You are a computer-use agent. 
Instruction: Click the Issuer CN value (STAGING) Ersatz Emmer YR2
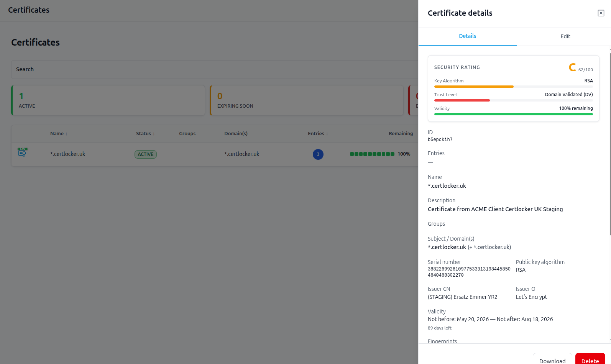[463, 297]
